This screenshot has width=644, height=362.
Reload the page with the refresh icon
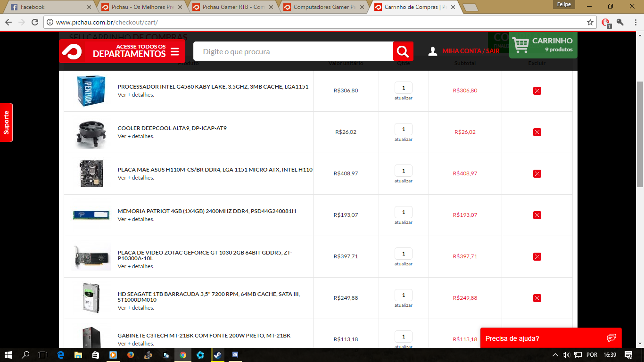tap(35, 22)
